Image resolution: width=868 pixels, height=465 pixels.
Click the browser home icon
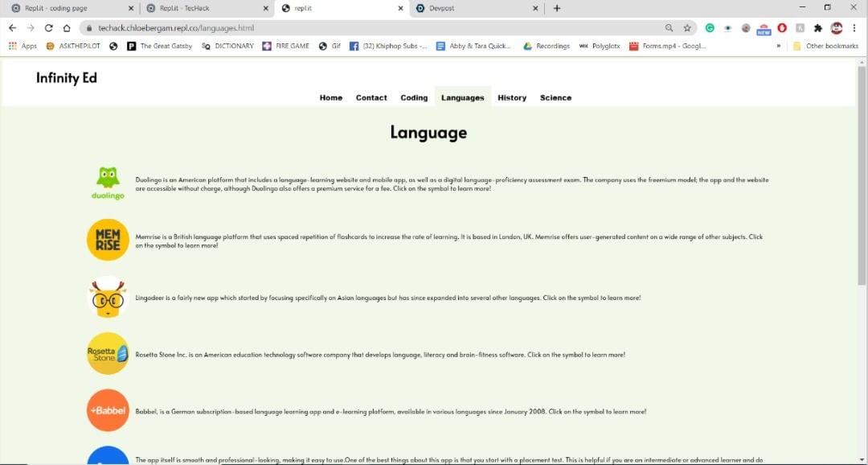coord(67,27)
